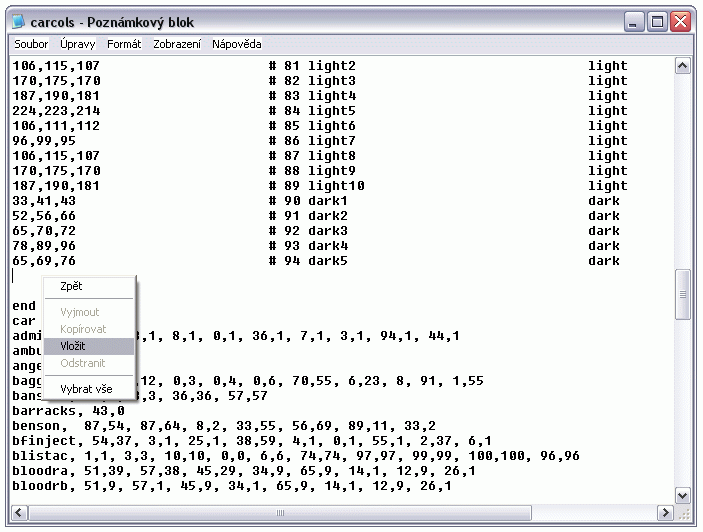The width and height of the screenshot is (703, 532).
Task: Maximize the carcols Notepad window
Action: tap(658, 21)
